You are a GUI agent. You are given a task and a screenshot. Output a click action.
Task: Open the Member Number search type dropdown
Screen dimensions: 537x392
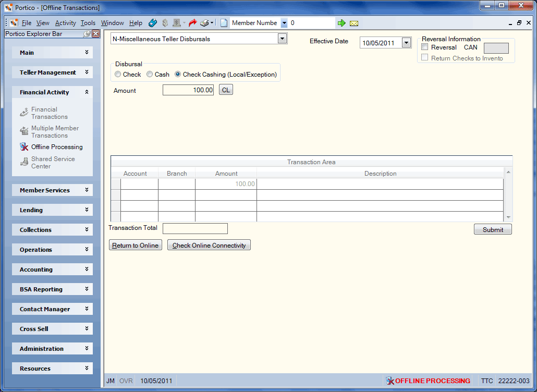point(284,23)
